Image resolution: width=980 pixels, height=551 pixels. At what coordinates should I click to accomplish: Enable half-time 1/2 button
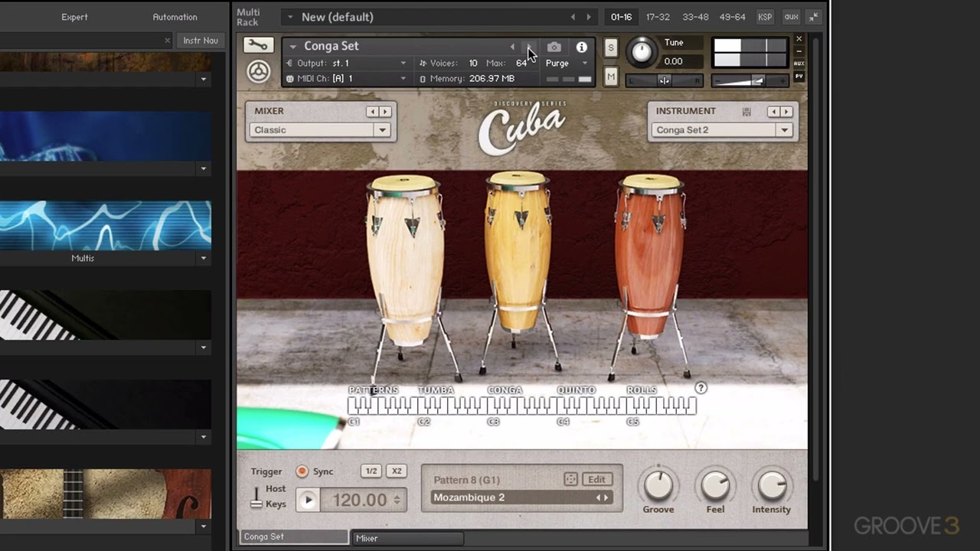[371, 471]
